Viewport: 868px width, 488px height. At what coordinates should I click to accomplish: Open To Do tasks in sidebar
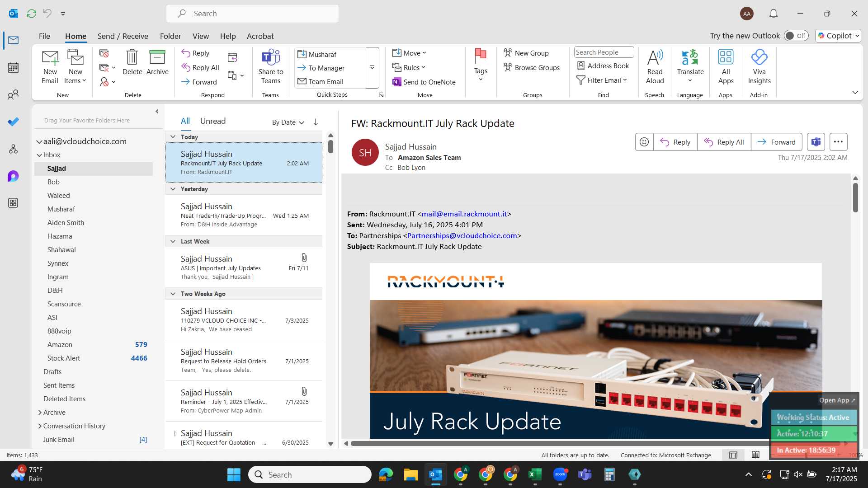tap(13, 122)
